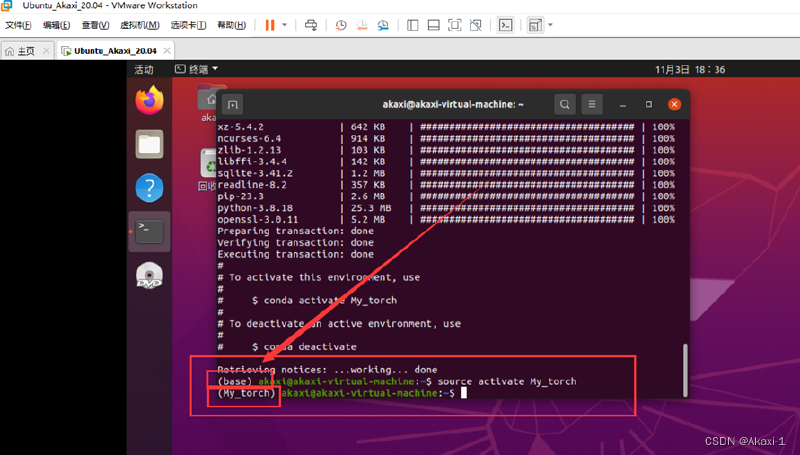Open the DVD disc icon in the dock
The image size is (800, 455).
149,275
